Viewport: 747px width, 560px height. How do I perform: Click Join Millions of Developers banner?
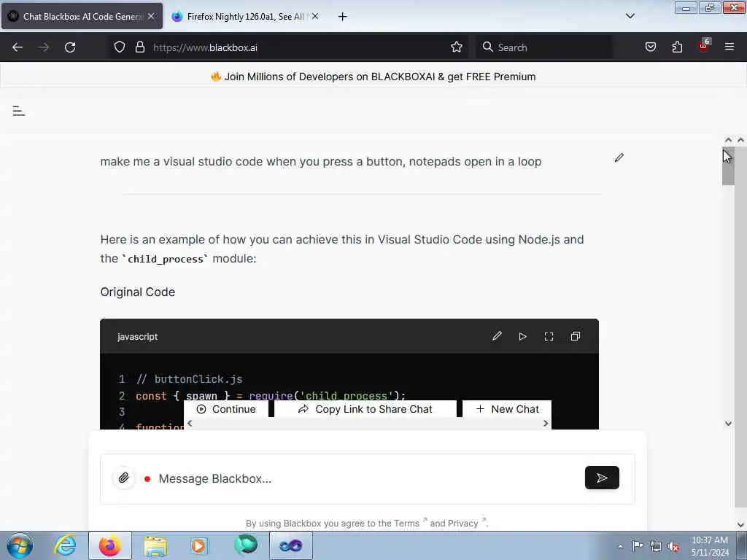[373, 77]
